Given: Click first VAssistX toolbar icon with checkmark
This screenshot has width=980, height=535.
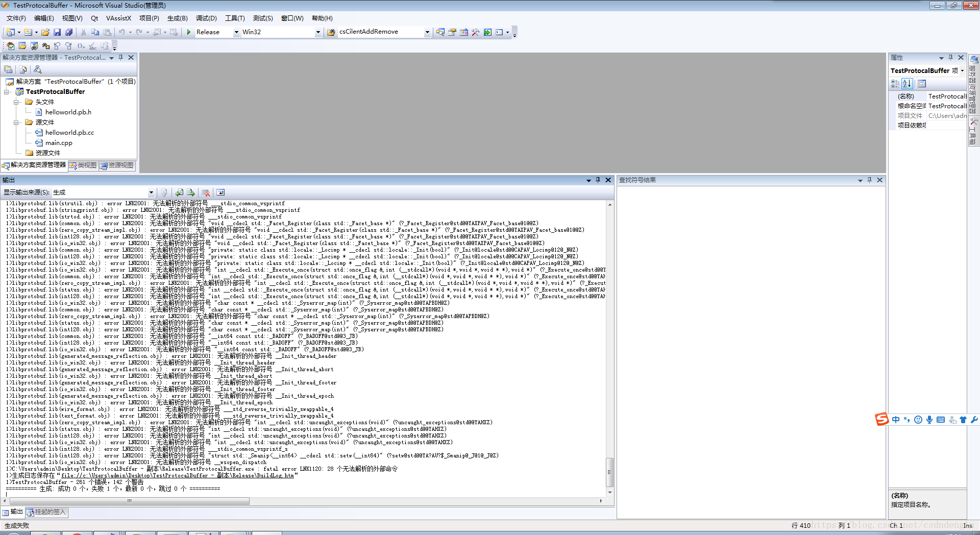Looking at the screenshot, I should coord(11,46).
